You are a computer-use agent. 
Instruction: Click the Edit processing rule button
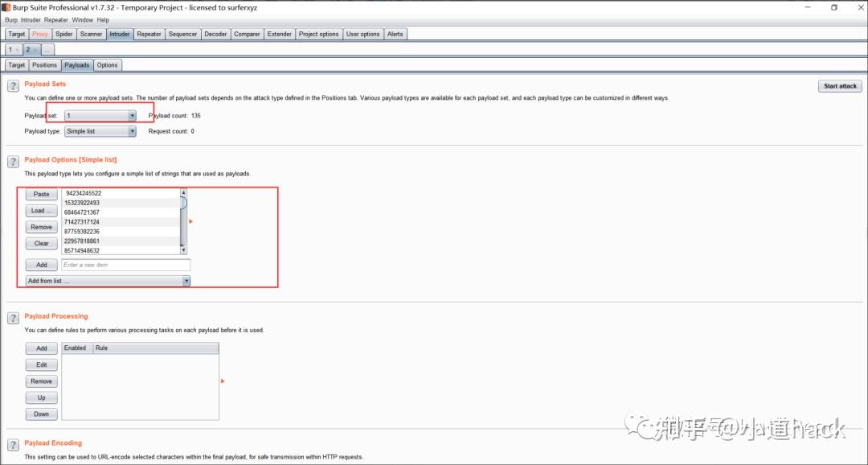pos(42,364)
